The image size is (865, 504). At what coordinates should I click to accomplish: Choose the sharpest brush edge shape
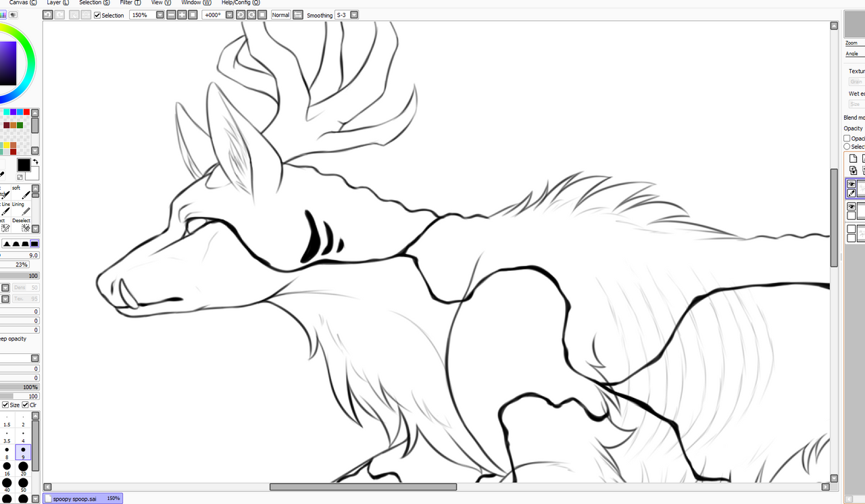point(7,244)
